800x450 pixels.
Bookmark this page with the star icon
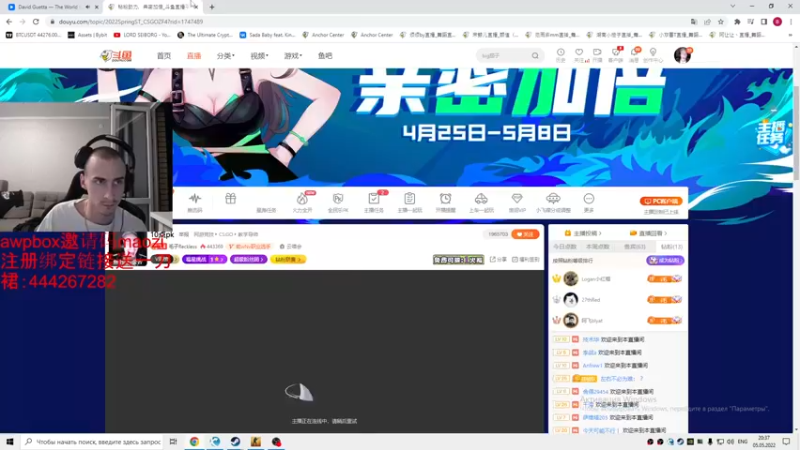(x=720, y=21)
